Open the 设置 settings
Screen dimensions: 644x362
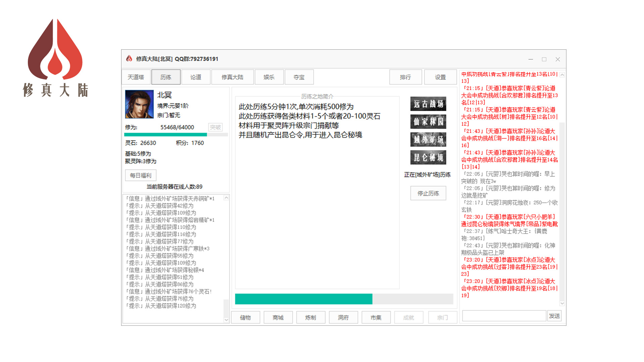pos(440,77)
